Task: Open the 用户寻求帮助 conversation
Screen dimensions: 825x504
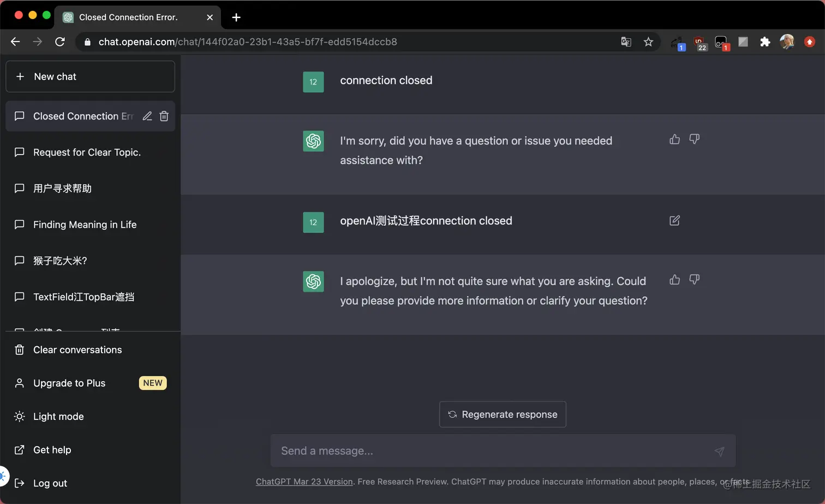Action: coord(90,188)
